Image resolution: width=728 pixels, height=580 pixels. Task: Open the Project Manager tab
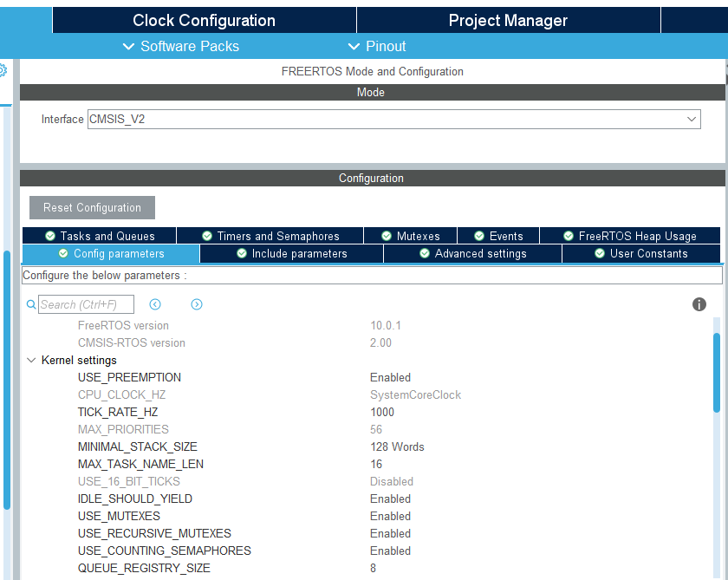(x=509, y=21)
